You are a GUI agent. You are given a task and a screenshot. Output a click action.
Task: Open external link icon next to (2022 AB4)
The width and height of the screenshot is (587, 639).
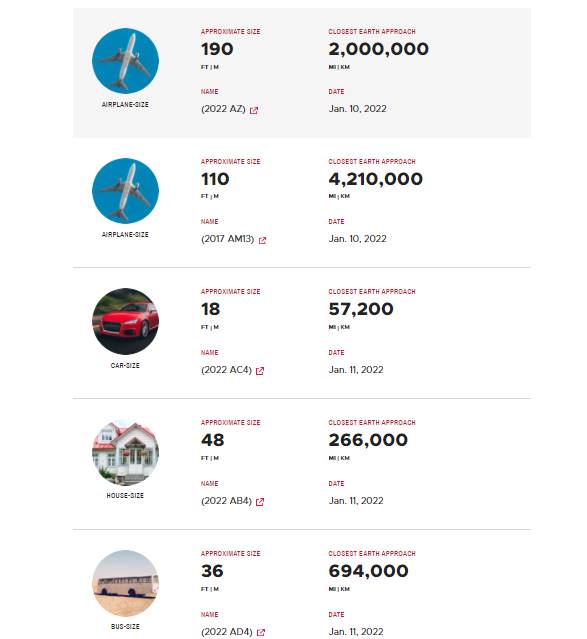260,502
